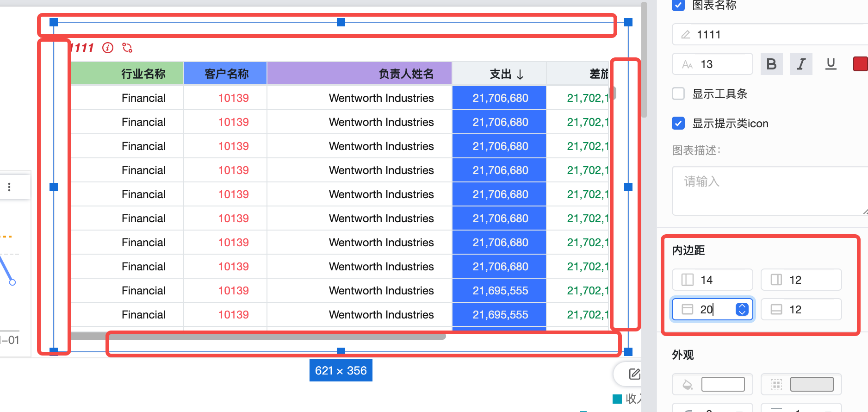Click the stepper arrows on top padding field
The image size is (868, 412).
click(742, 309)
